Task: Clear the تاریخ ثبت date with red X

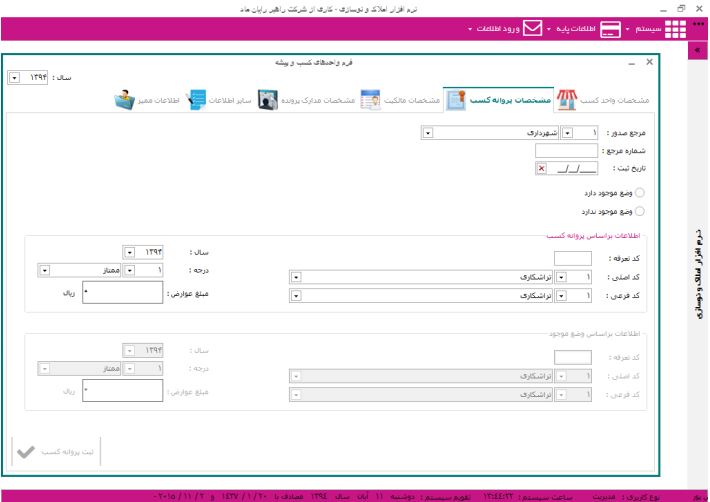Action: tap(541, 169)
